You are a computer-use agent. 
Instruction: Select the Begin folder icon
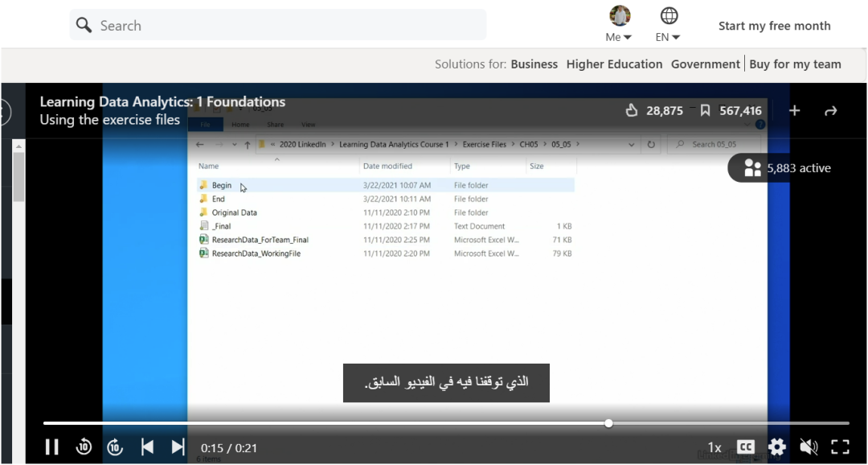tap(203, 185)
